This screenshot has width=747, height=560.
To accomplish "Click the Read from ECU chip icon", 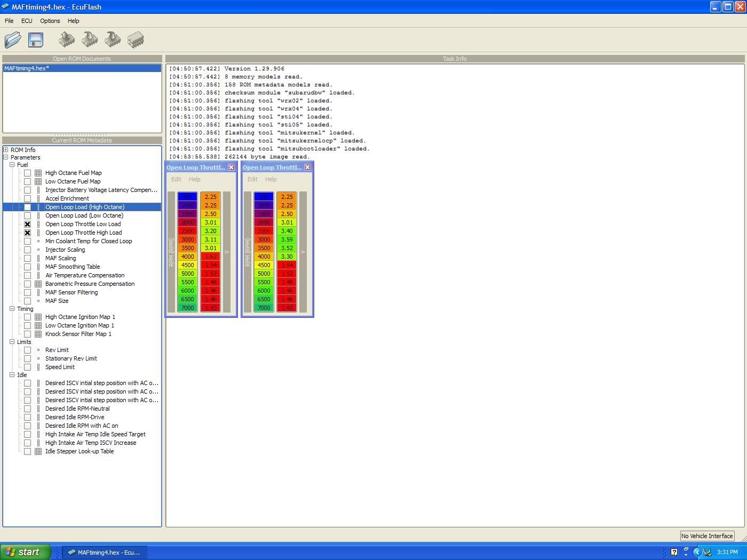I will 67,39.
